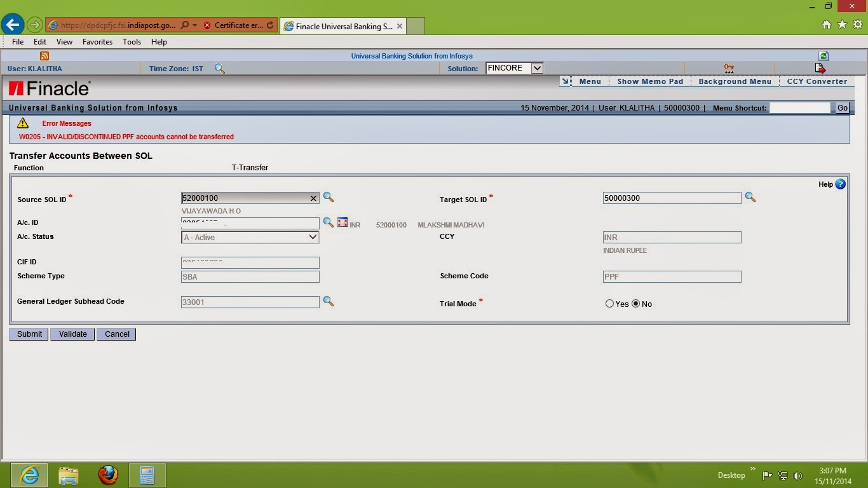Select Yes for Trial Mode
868x488 pixels.
[609, 304]
